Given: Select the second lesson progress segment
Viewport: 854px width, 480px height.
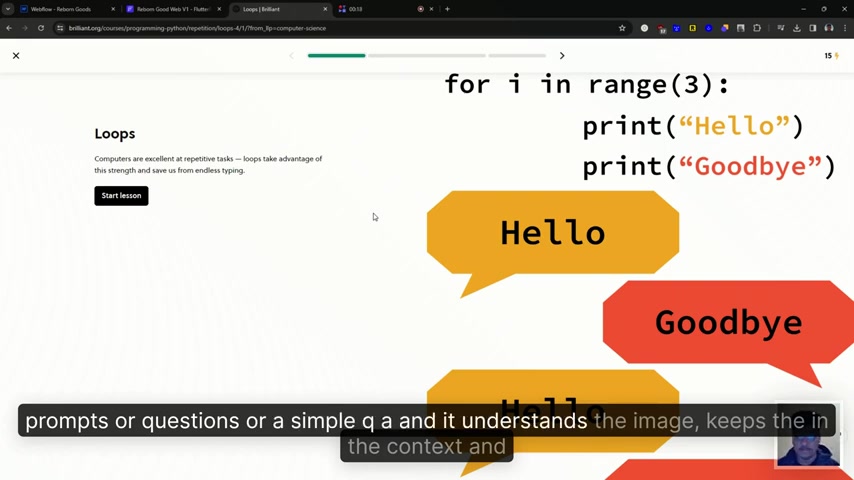Looking at the screenshot, I should (x=426, y=56).
